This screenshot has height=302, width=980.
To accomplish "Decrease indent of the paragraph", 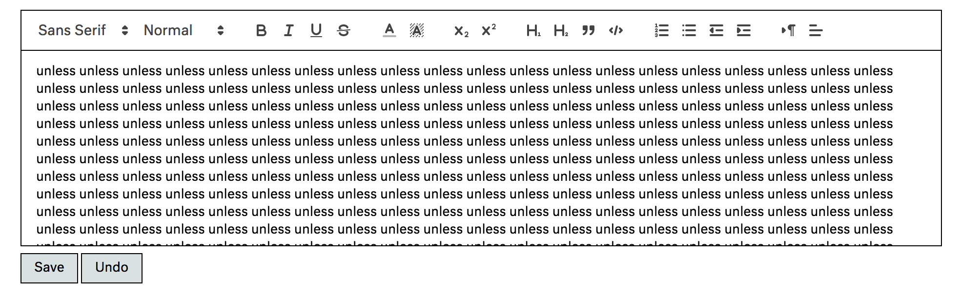I will tap(716, 31).
